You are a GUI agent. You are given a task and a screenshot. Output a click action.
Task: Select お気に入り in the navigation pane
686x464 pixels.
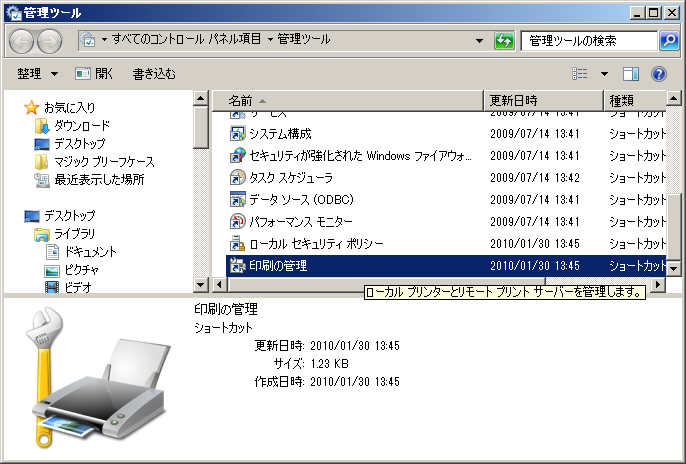(x=70, y=108)
